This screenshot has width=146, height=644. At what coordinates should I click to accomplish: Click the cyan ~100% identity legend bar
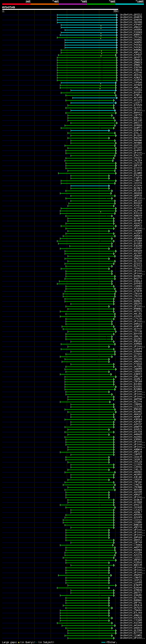(130, 4)
